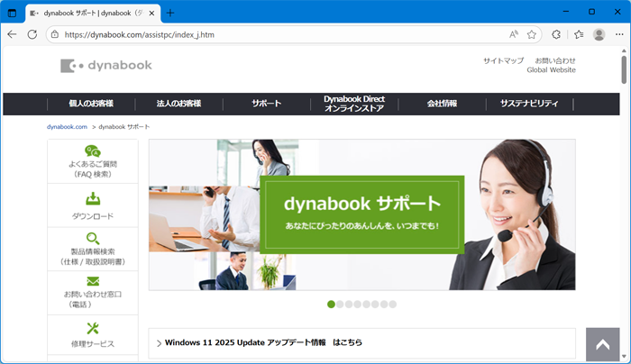The height and width of the screenshot is (364, 631).
Task: Select the fourth carousel indicator dot
Action: pos(358,305)
